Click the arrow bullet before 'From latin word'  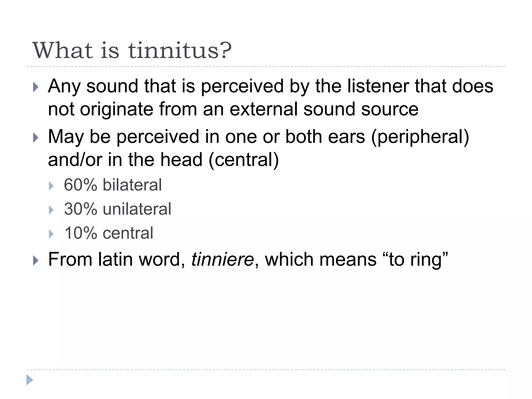click(x=36, y=261)
